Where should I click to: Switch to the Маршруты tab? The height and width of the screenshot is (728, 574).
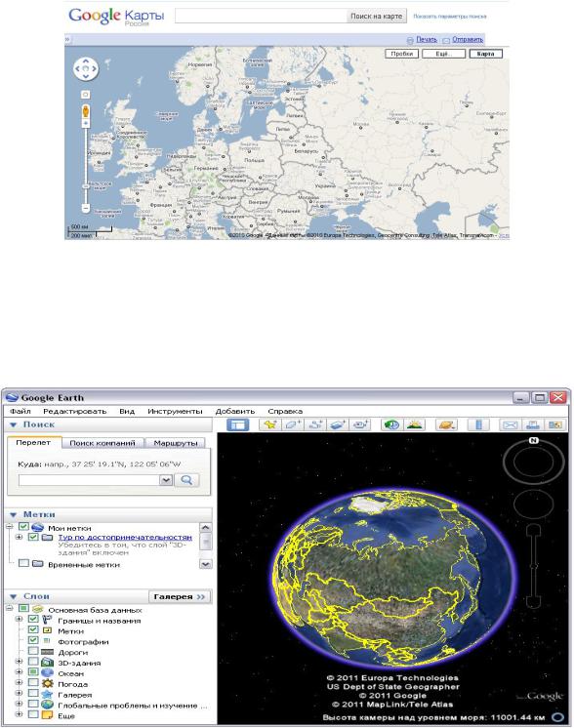[x=176, y=443]
